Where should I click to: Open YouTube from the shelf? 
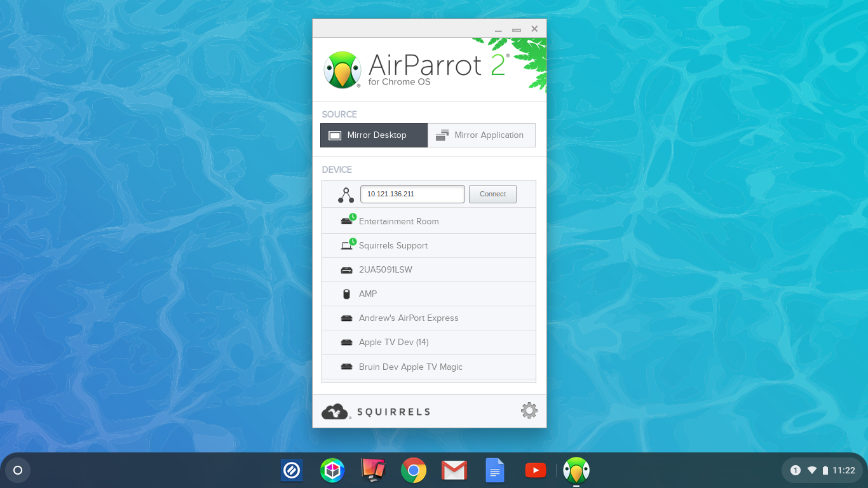pyautogui.click(x=536, y=470)
